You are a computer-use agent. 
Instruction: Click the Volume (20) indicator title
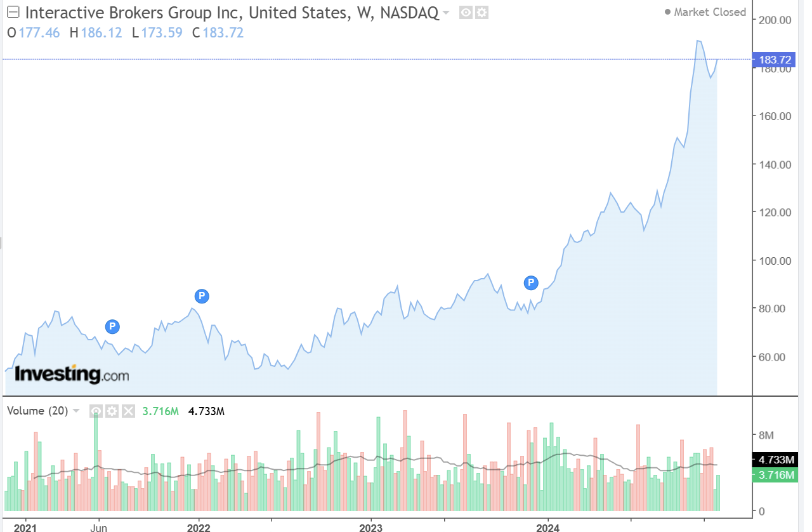[37, 411]
